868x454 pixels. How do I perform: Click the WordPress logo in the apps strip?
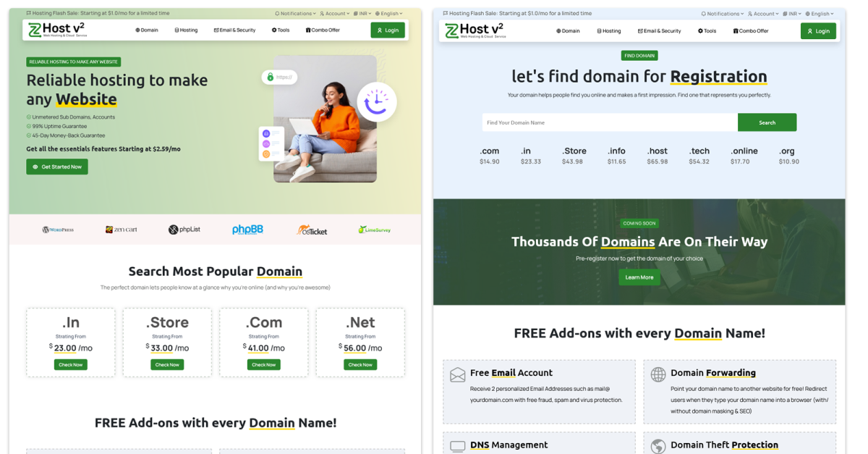tap(58, 230)
